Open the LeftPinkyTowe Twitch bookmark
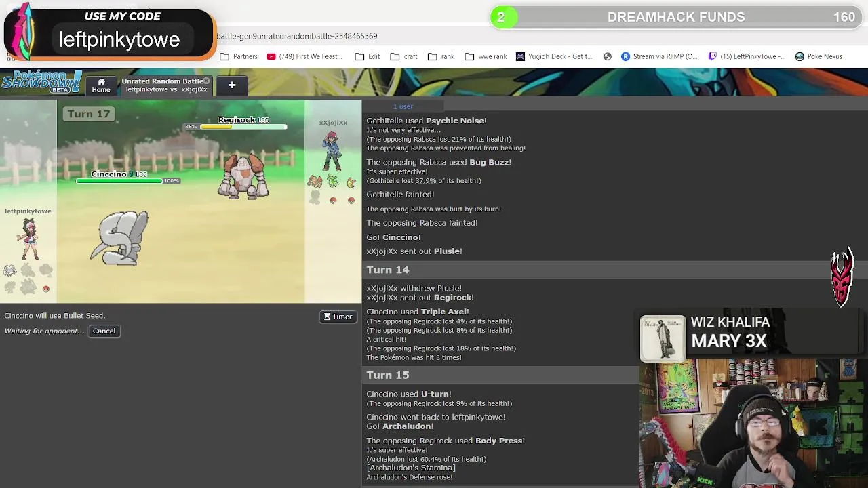 coord(747,56)
